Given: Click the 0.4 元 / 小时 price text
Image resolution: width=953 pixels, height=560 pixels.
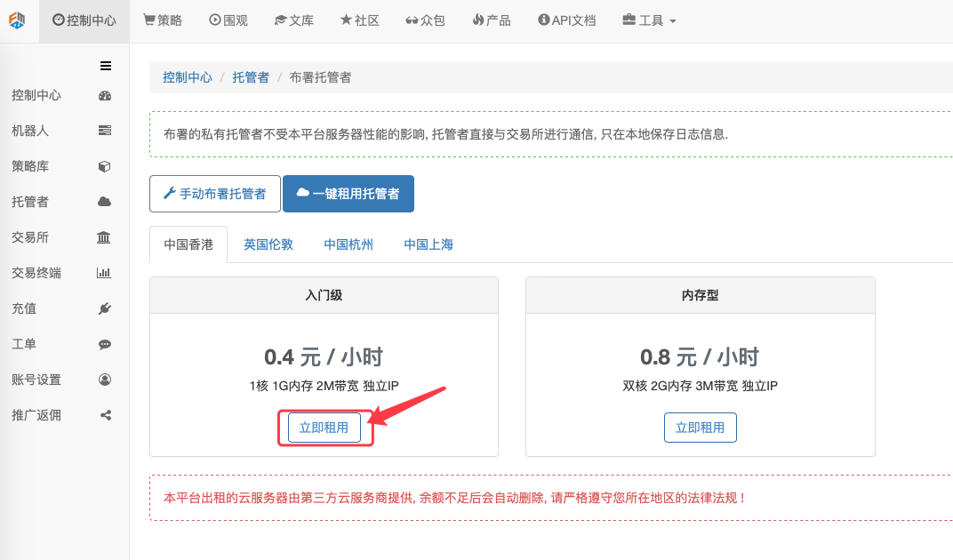Looking at the screenshot, I should click(x=324, y=357).
